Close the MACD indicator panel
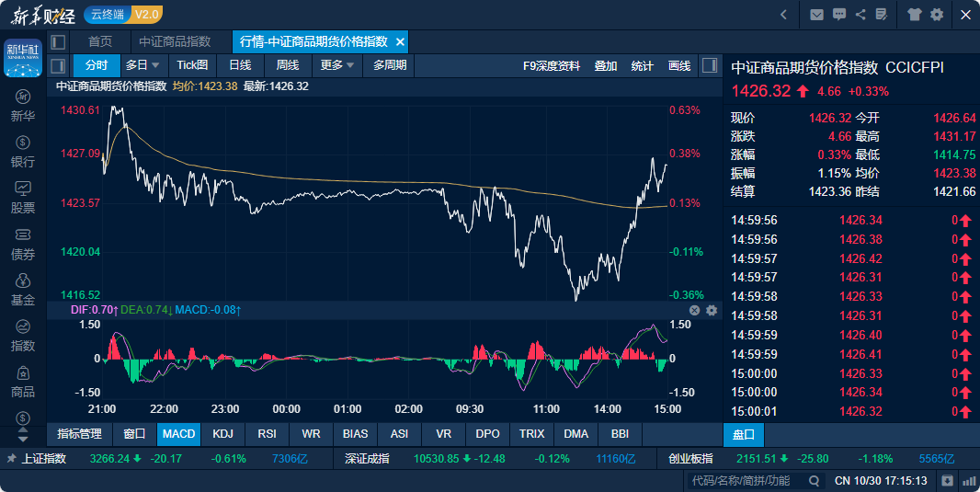Image resolution: width=980 pixels, height=492 pixels. pos(695,311)
